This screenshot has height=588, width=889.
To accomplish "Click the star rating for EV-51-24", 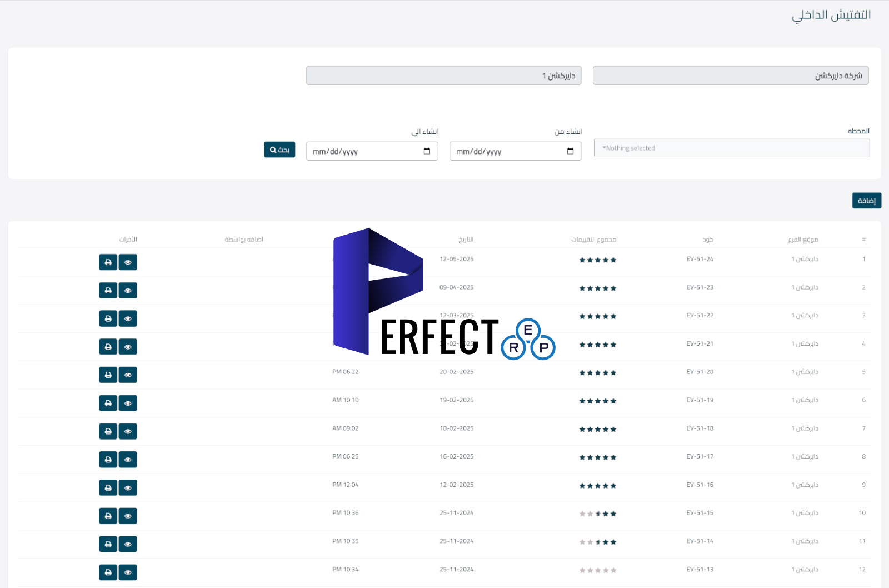I will (x=598, y=260).
